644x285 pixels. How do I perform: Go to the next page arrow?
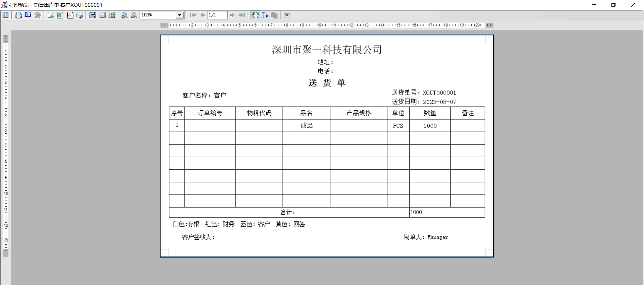[232, 15]
